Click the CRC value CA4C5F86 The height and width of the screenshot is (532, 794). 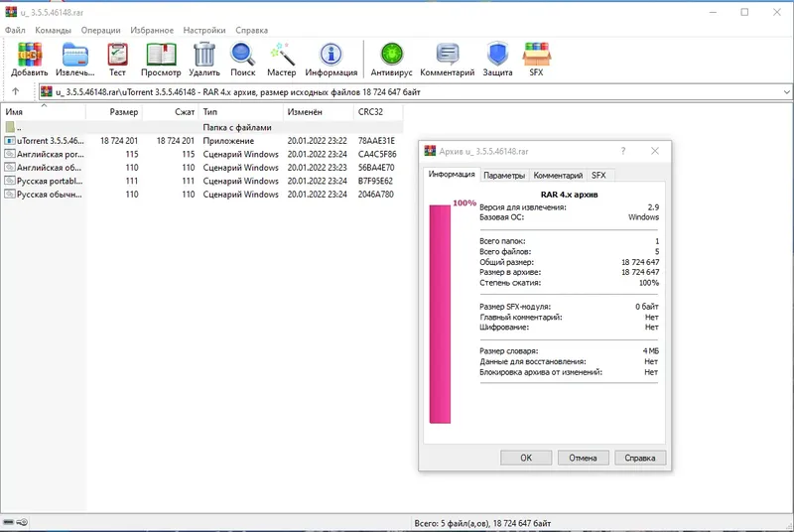[377, 154]
